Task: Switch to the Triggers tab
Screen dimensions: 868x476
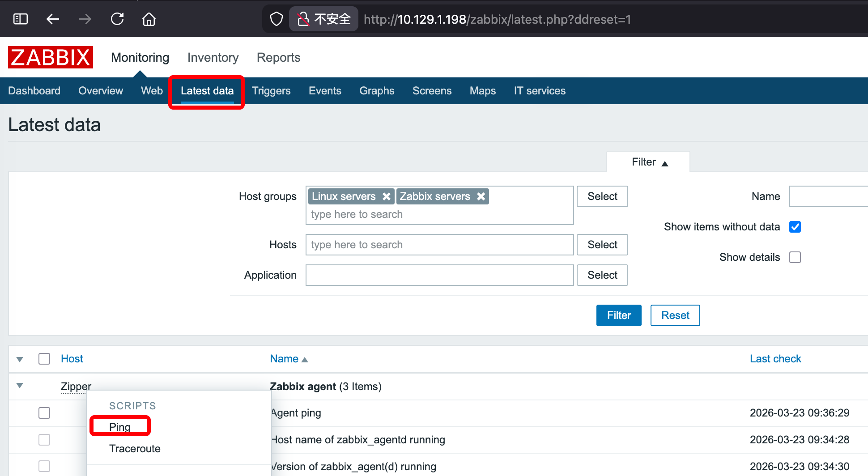Action: click(x=271, y=91)
